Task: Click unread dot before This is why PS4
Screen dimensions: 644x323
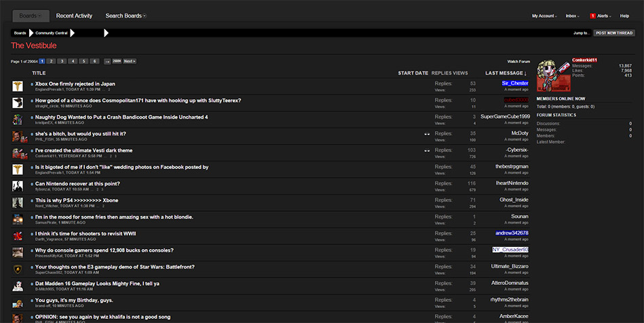Action: (32, 201)
